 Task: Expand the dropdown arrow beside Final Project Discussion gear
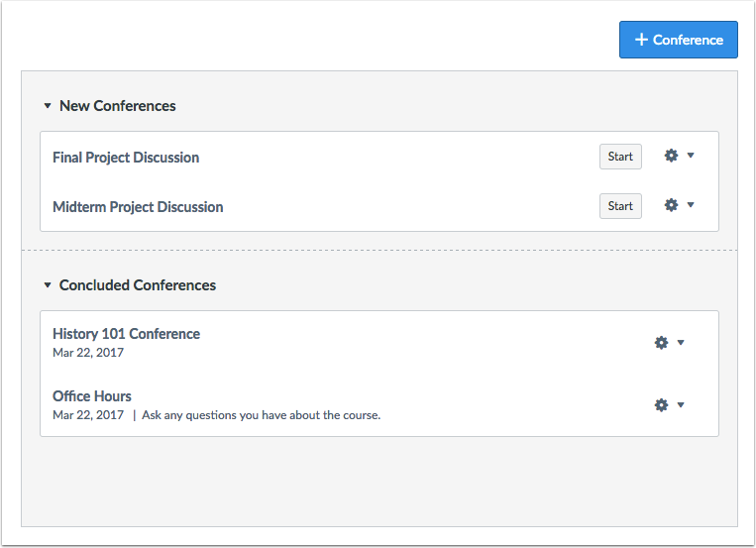[691, 156]
